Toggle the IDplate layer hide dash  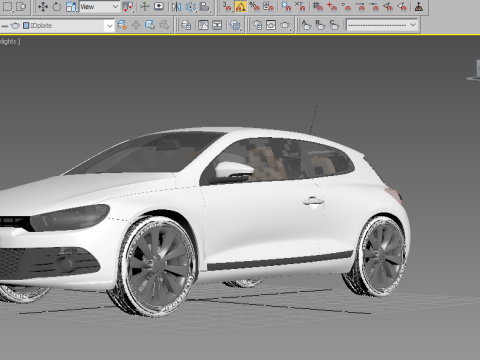click(x=5, y=26)
